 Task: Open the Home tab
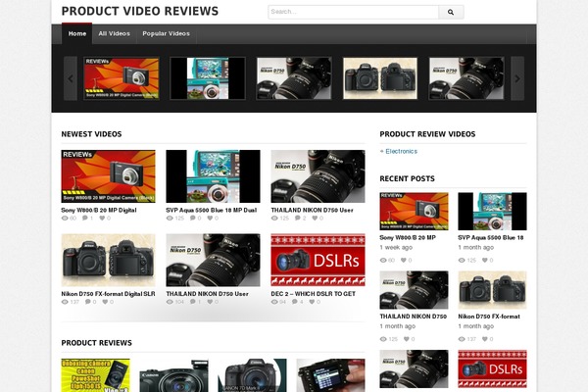coord(76,33)
